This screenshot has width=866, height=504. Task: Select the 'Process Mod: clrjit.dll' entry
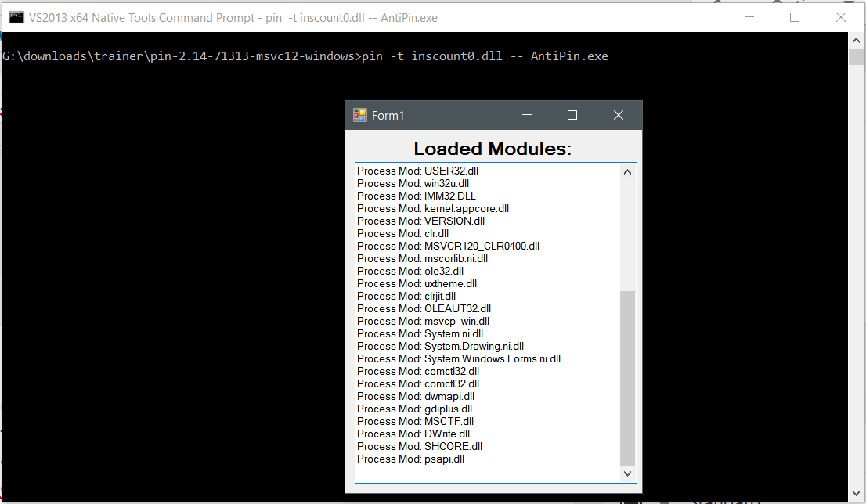click(x=406, y=296)
